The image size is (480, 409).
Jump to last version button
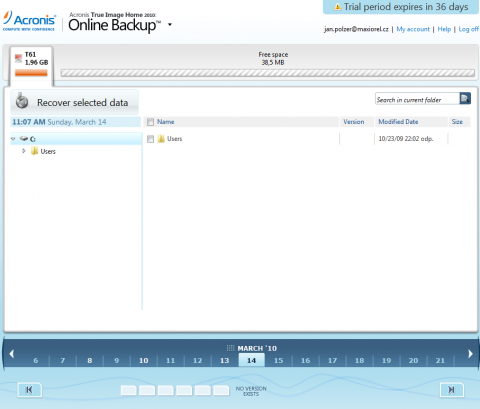pos(452,389)
